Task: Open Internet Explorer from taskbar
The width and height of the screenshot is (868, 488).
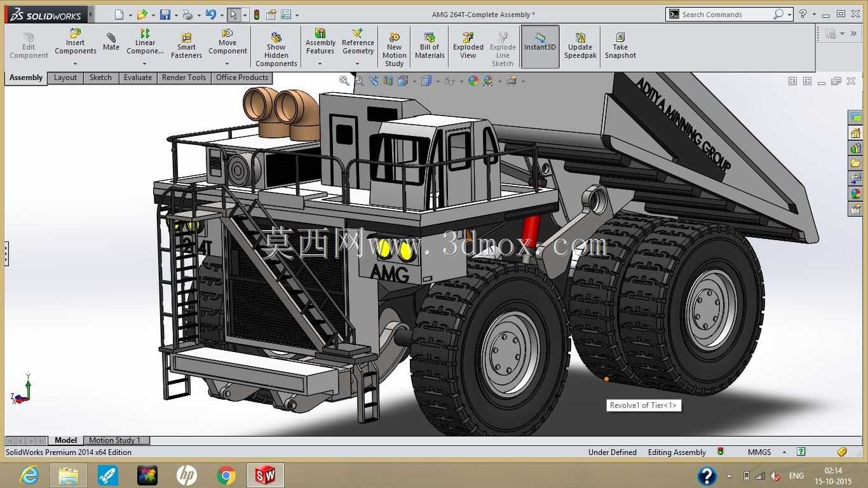Action: pyautogui.click(x=29, y=475)
